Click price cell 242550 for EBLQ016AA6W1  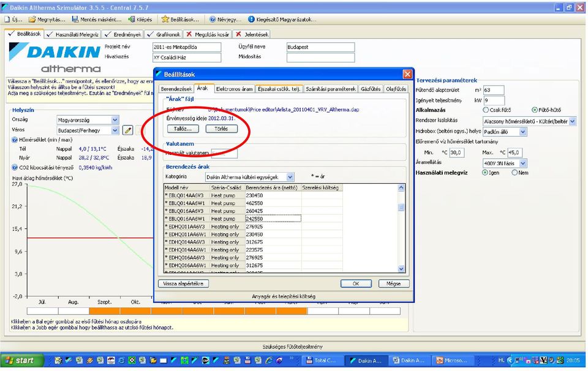273,219
